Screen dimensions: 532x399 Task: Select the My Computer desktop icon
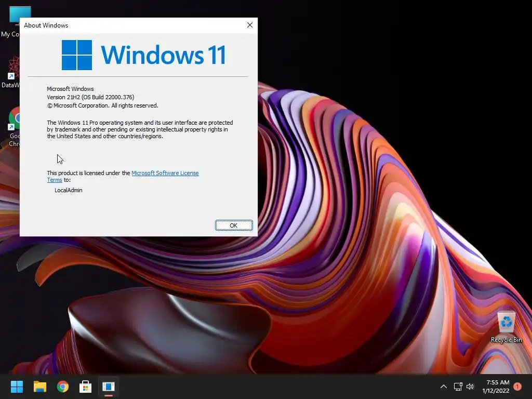[x=10, y=22]
